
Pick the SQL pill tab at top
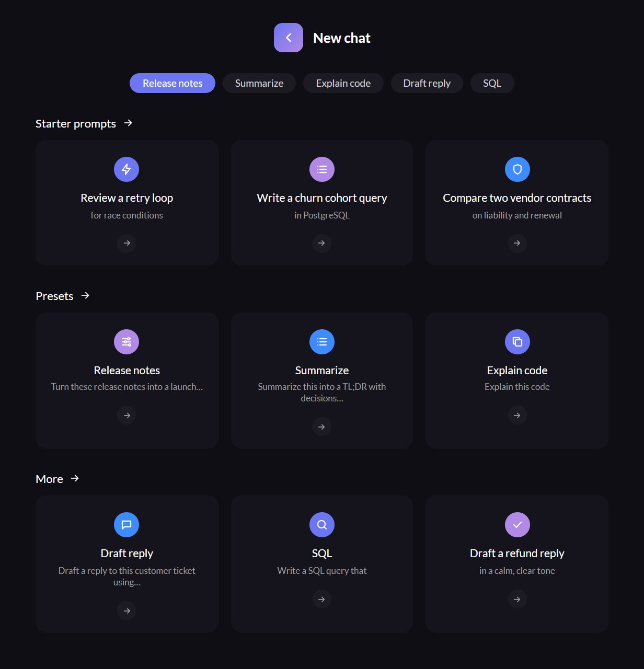492,83
